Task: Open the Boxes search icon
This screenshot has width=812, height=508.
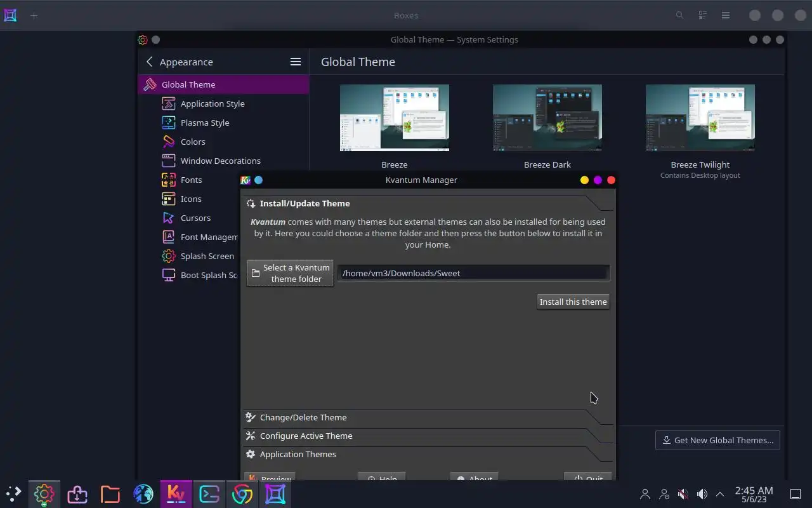Action: tap(679, 15)
